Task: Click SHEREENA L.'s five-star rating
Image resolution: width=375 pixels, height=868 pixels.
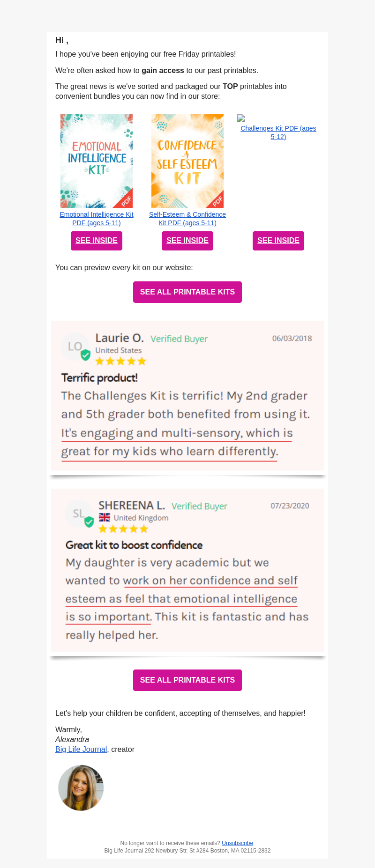Action: pos(123,529)
